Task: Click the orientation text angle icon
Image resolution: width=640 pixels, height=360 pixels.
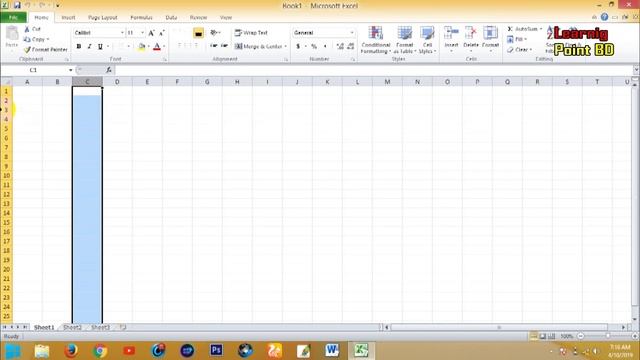Action: coord(213,33)
